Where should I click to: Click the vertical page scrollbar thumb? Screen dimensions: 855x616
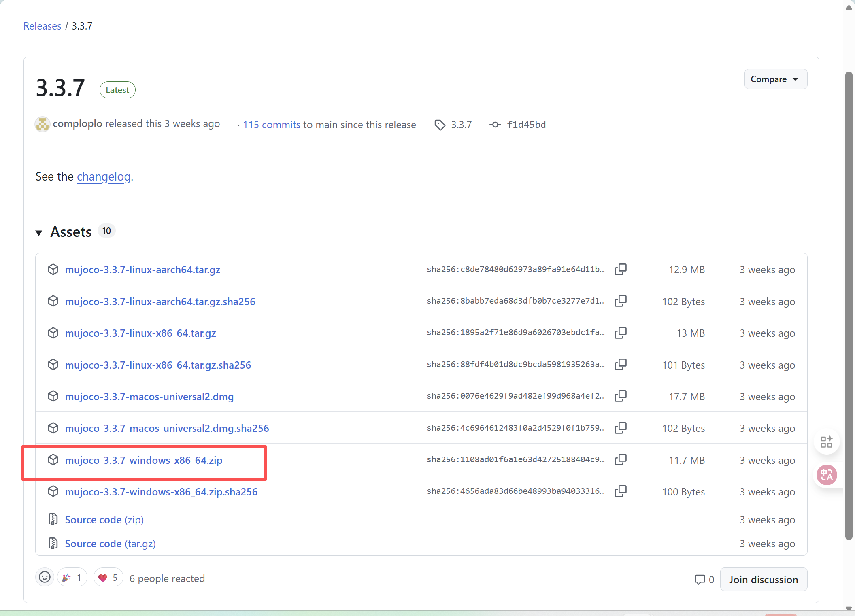(x=849, y=306)
